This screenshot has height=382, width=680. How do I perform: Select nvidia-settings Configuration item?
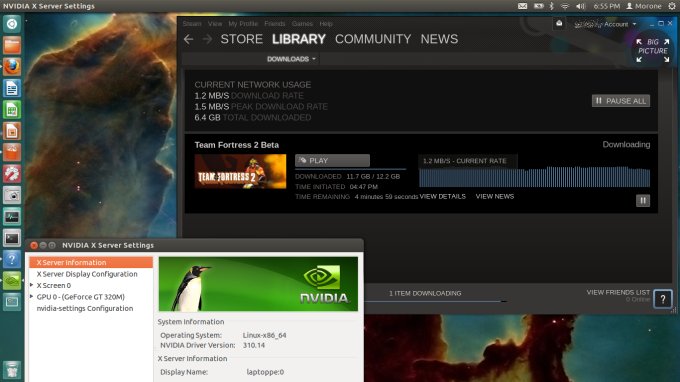click(x=85, y=308)
